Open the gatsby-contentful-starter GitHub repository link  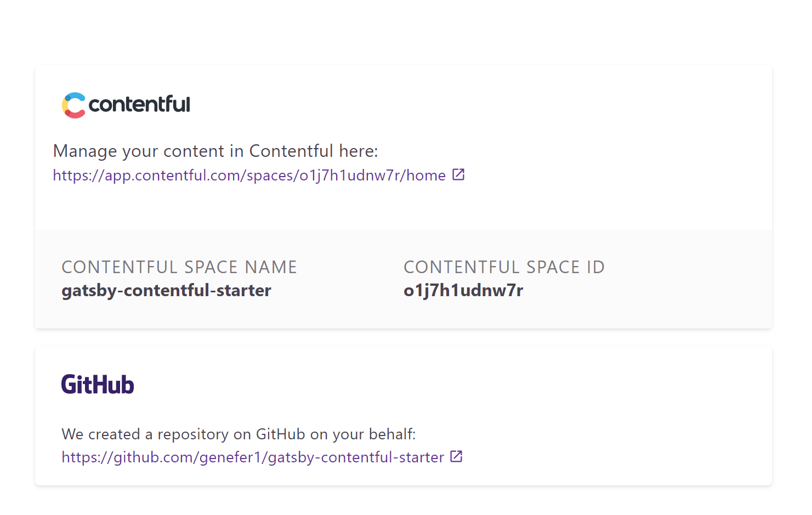(252, 457)
